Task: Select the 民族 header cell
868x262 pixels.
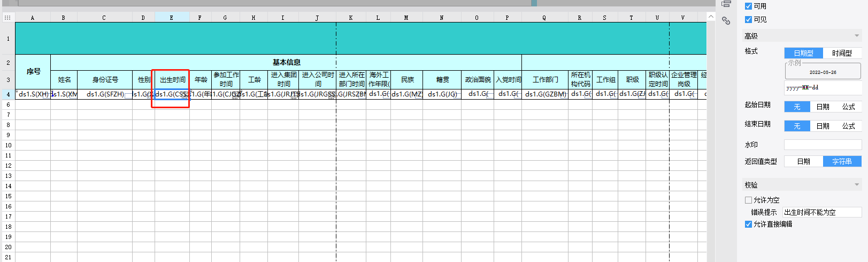Action: tap(407, 80)
